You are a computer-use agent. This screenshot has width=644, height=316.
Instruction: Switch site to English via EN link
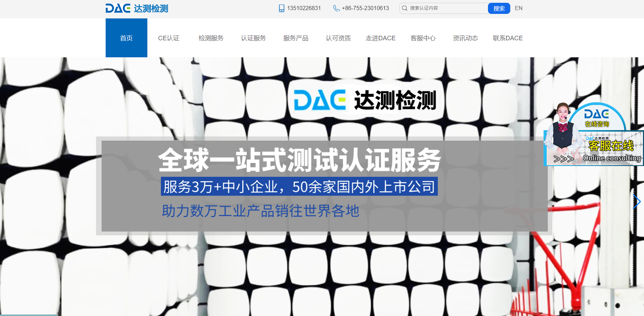click(519, 8)
